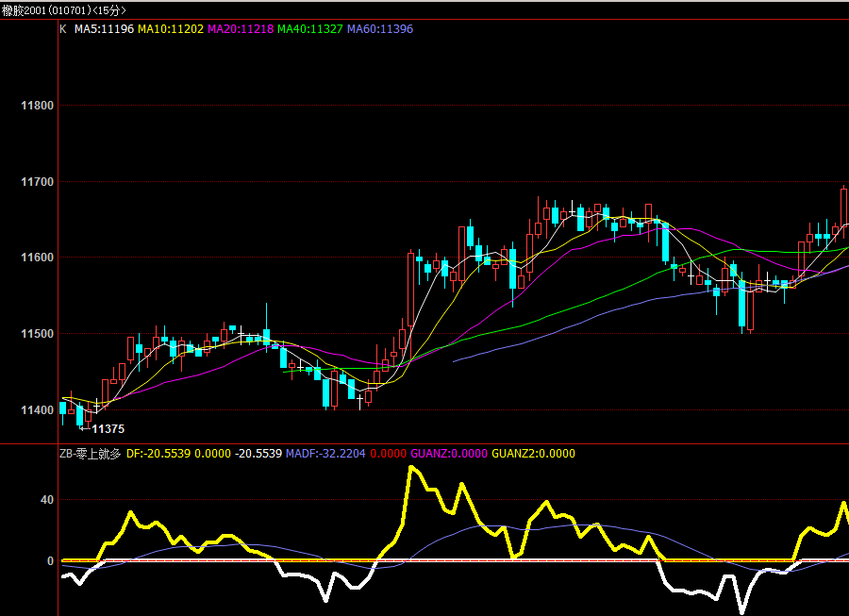Viewport: 849px width, 616px height.
Task: Click the red 0.0000 indicator value
Action: pyautogui.click(x=389, y=454)
